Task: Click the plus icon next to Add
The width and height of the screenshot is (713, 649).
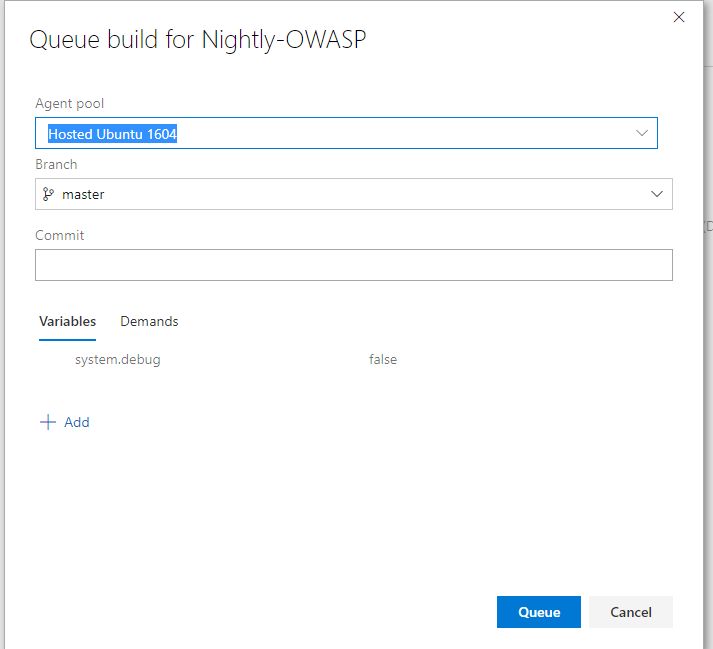Action: pos(48,423)
